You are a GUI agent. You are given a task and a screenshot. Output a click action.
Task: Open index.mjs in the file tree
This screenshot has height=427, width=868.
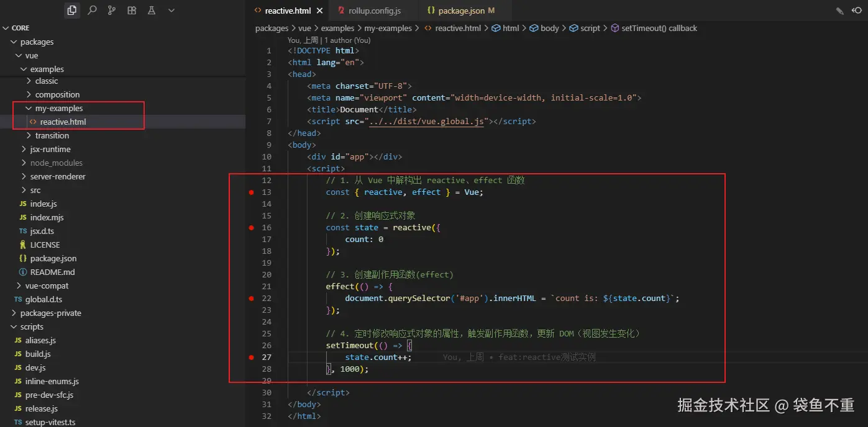point(47,218)
